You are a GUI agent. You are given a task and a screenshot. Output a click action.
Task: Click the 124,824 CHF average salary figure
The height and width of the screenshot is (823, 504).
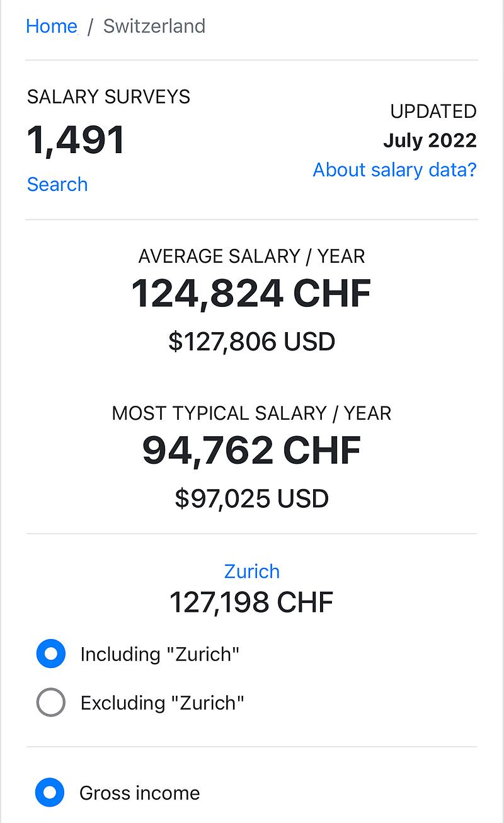point(252,294)
